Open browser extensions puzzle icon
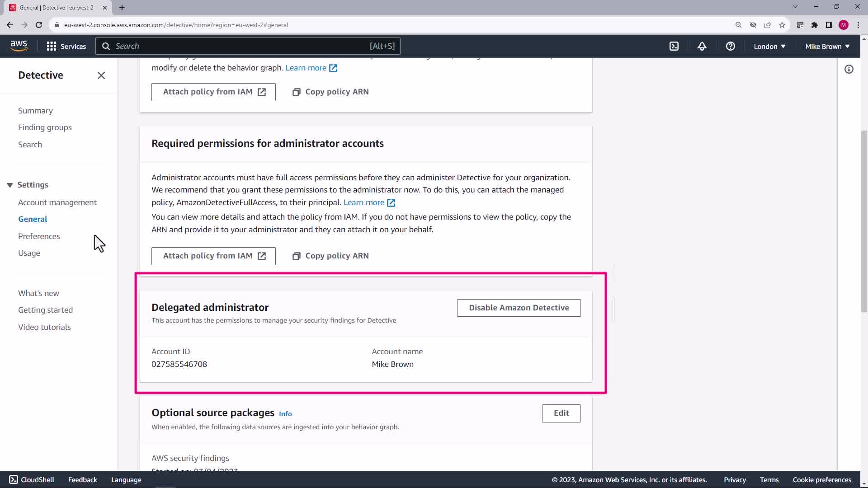The height and width of the screenshot is (488, 868). [x=814, y=25]
